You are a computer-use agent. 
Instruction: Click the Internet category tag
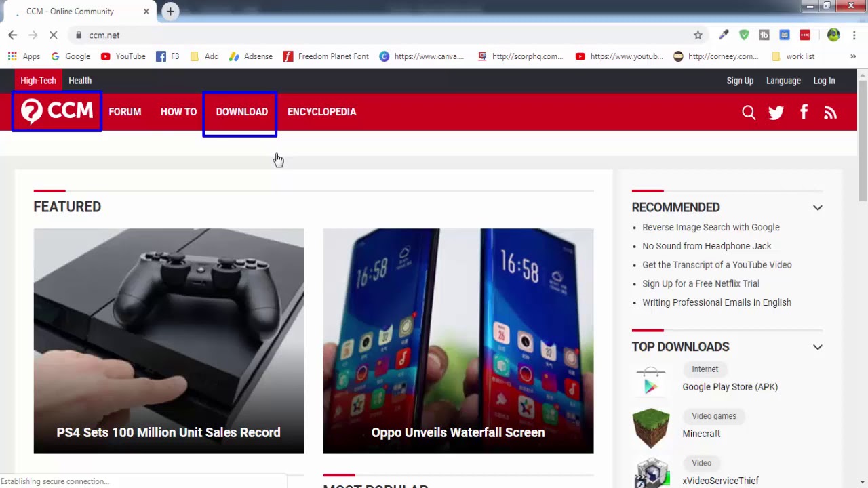pos(705,369)
